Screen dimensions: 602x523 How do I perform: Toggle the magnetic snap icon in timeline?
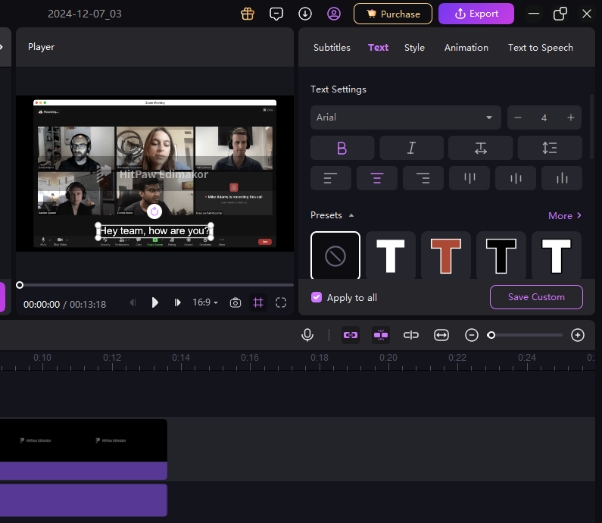point(381,335)
